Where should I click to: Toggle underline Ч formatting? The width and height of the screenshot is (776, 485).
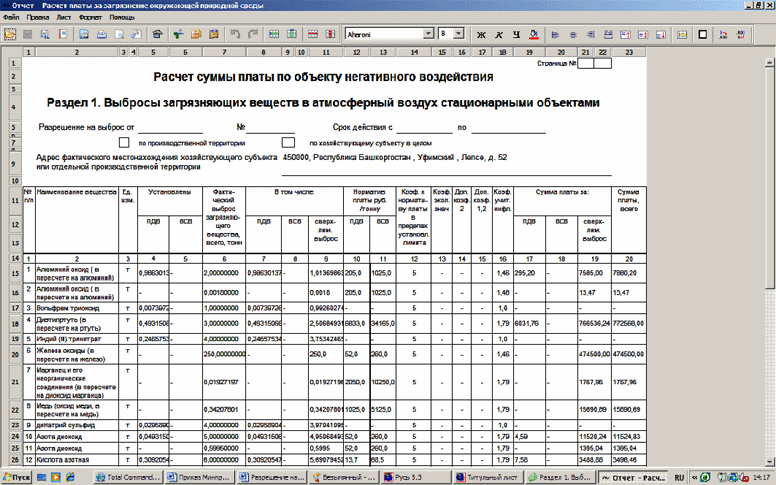pos(516,34)
